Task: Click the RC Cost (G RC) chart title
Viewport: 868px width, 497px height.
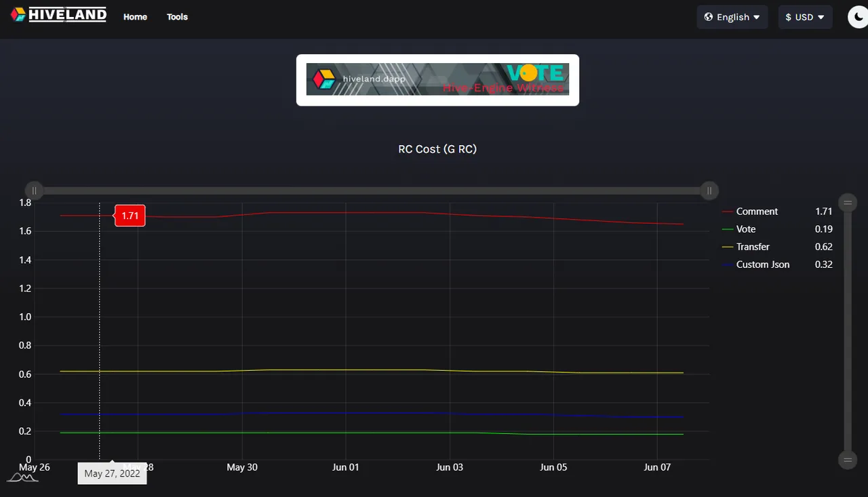Action: tap(437, 148)
